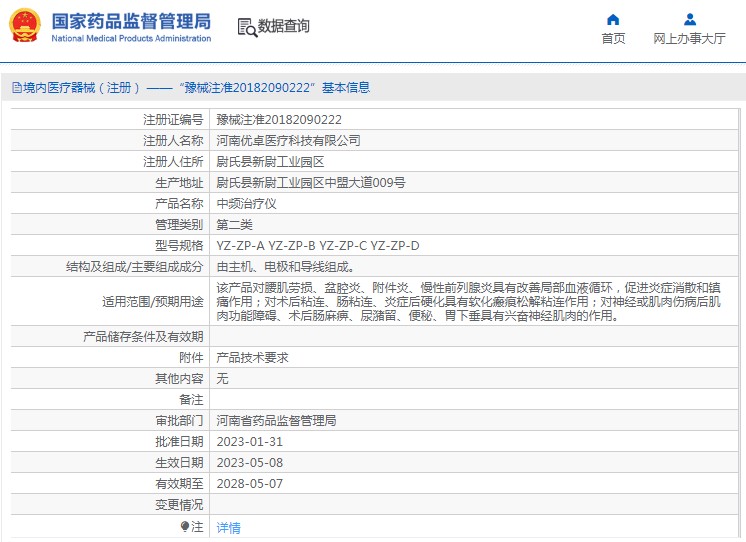The image size is (746, 542).
Task: Click 结构及组成/主要组成成分 label
Action: pos(135,266)
